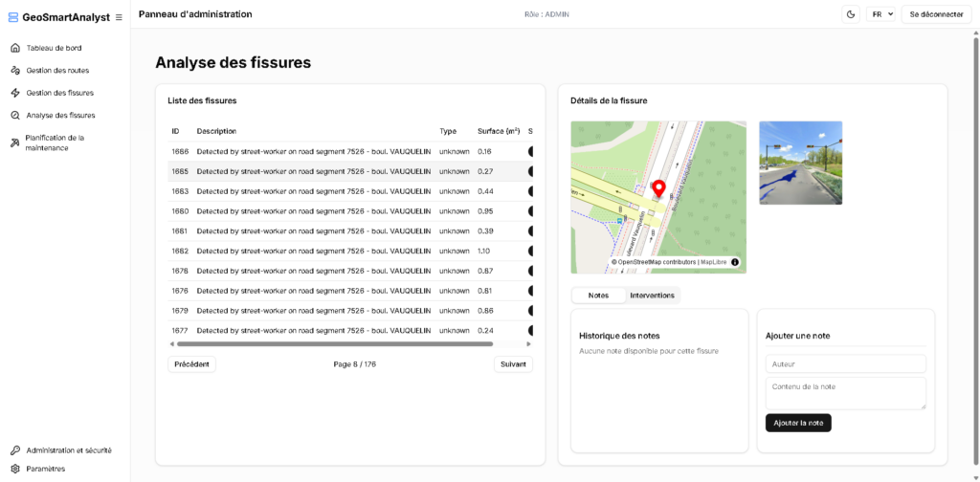Open the fissure street photo thumbnail
Viewport: 980px width, 482px height.
point(800,163)
